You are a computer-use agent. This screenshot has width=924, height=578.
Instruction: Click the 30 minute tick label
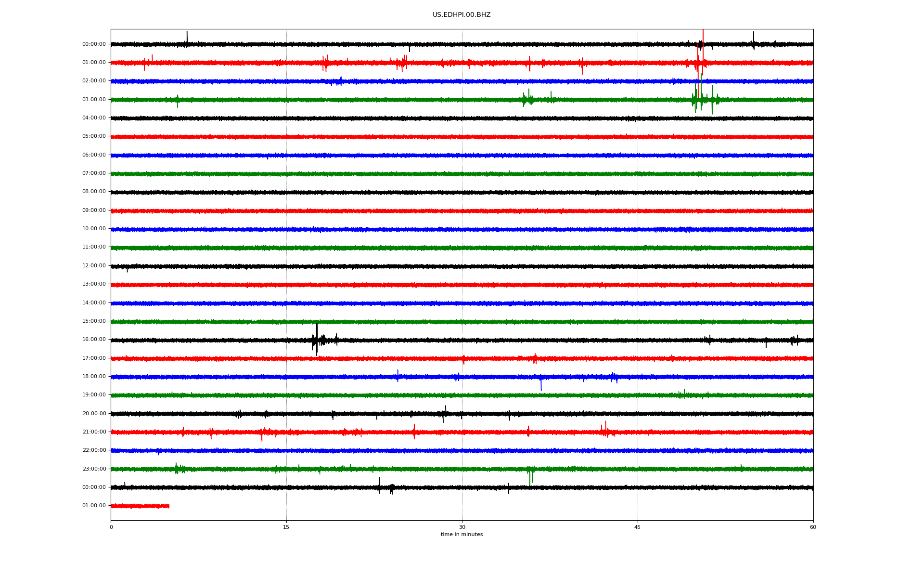click(x=462, y=527)
